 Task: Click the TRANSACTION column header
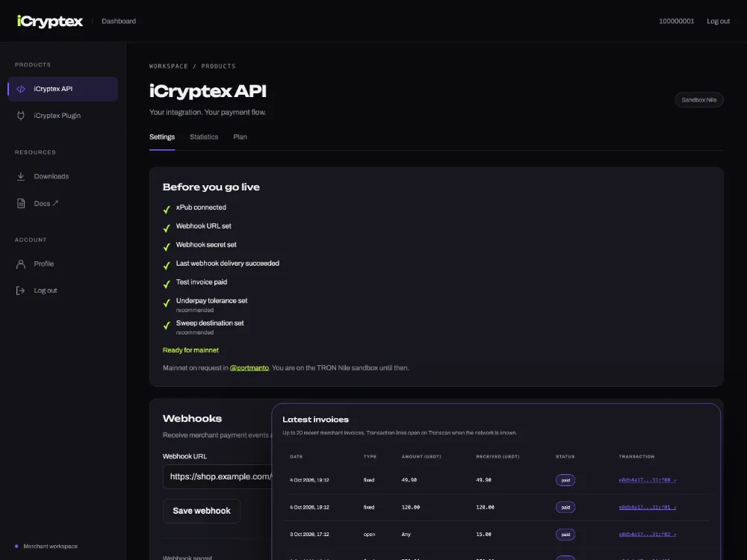(637, 457)
